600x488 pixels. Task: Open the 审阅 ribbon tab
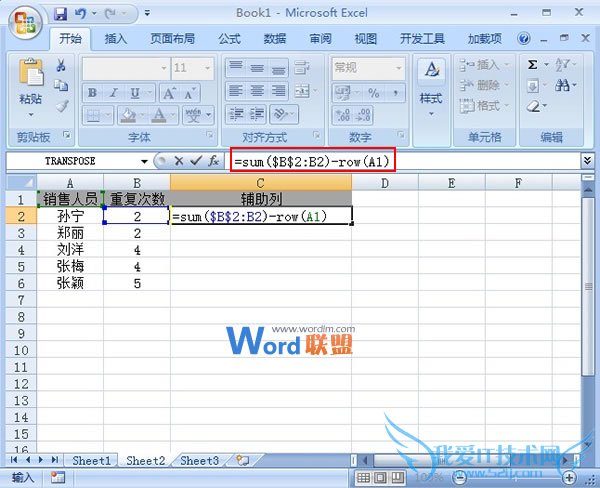pos(320,38)
